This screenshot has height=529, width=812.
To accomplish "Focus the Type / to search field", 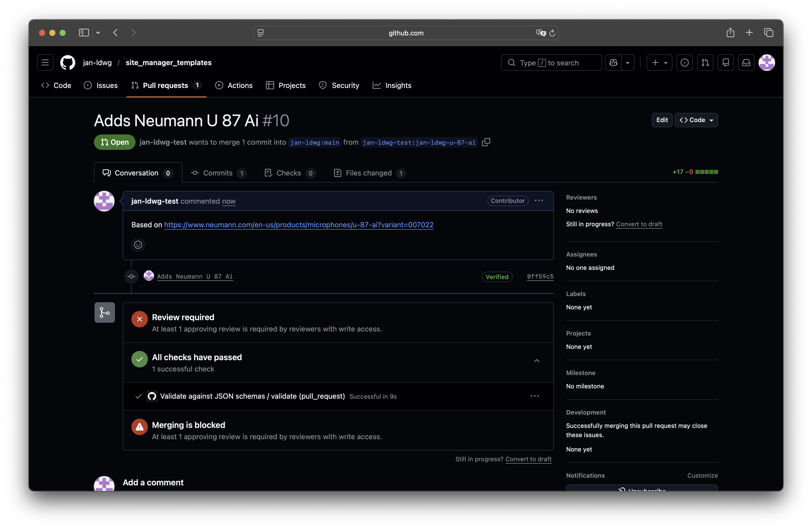I will 551,63.
